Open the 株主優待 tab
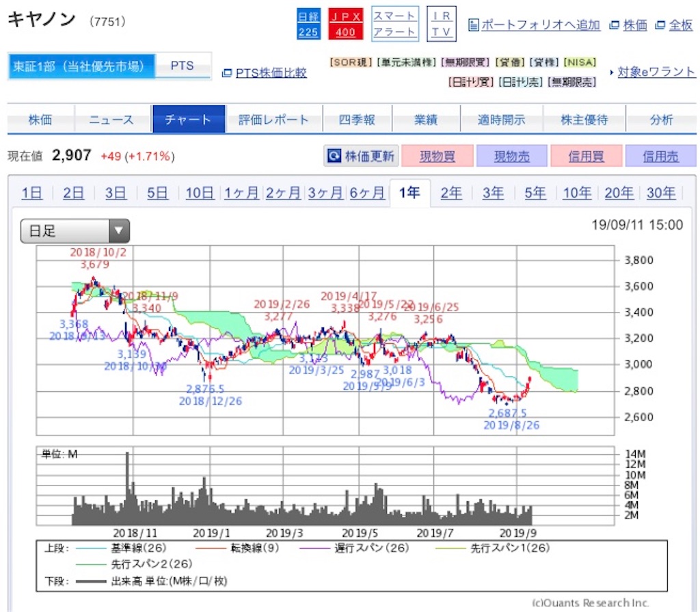 (584, 119)
